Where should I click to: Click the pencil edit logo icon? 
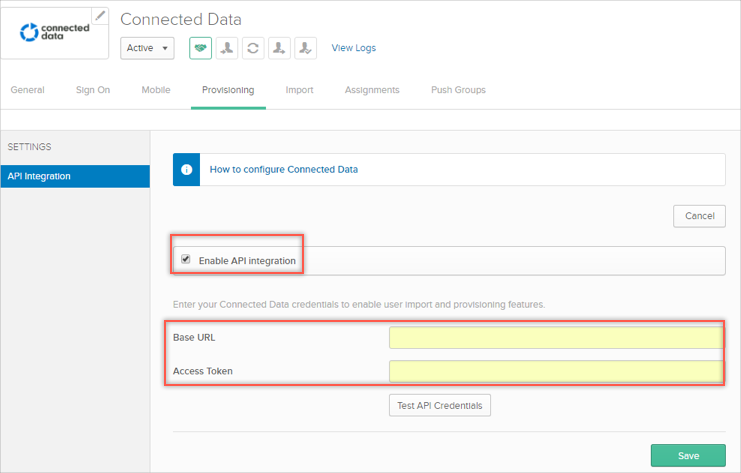coord(100,15)
